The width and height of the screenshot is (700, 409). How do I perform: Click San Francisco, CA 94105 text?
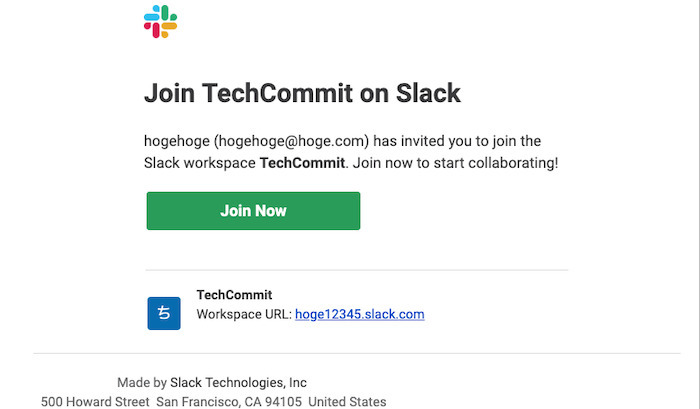(x=229, y=402)
